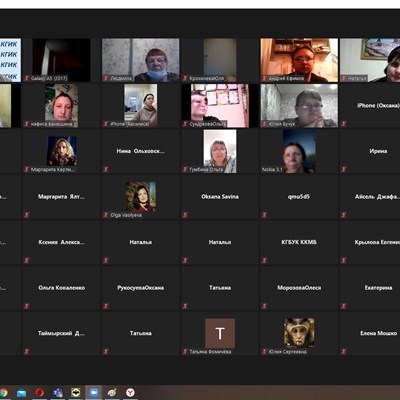Select the Oksana Savina participant tile

click(x=220, y=197)
